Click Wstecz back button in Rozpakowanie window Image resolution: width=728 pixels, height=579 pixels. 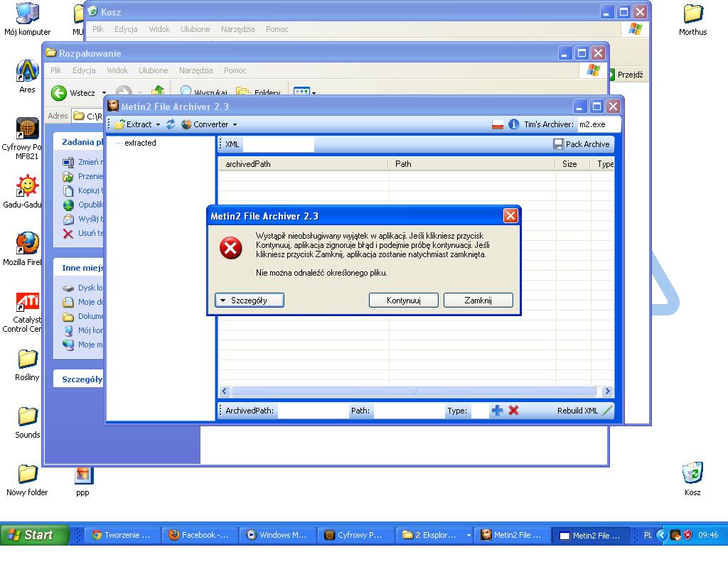(73, 93)
